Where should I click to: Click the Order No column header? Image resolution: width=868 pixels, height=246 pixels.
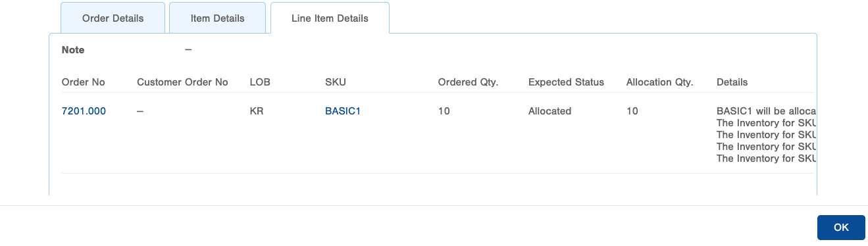tap(84, 82)
